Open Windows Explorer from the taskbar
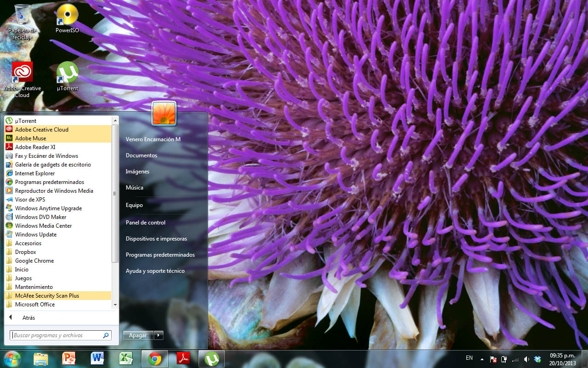Viewport: 588px width, 368px height. click(41, 358)
